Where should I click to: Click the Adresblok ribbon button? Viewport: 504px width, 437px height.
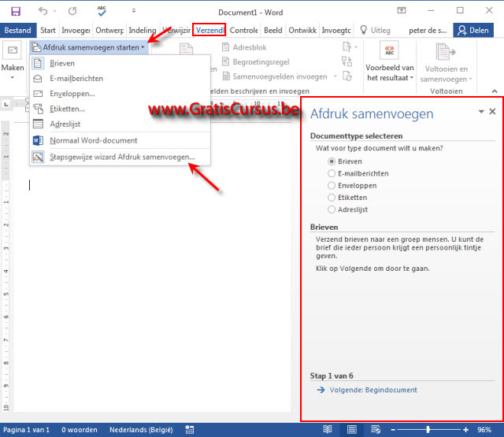(244, 47)
